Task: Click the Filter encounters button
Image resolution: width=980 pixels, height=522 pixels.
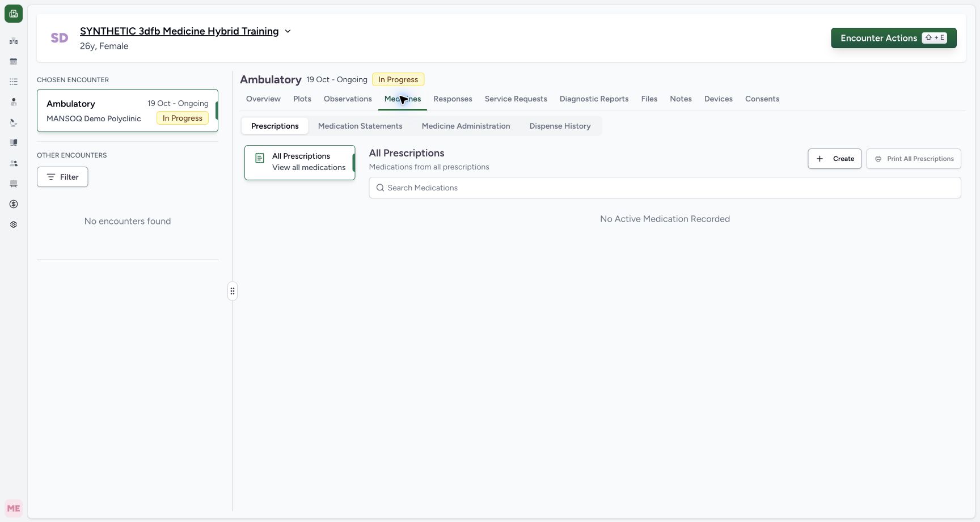Action: (62, 177)
